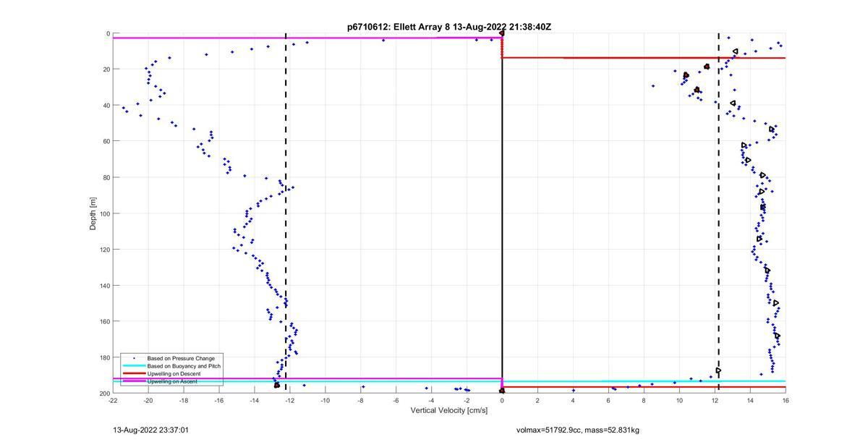Click x-axis tick label '-8'
The height and width of the screenshot is (442, 868).
tap(361, 400)
